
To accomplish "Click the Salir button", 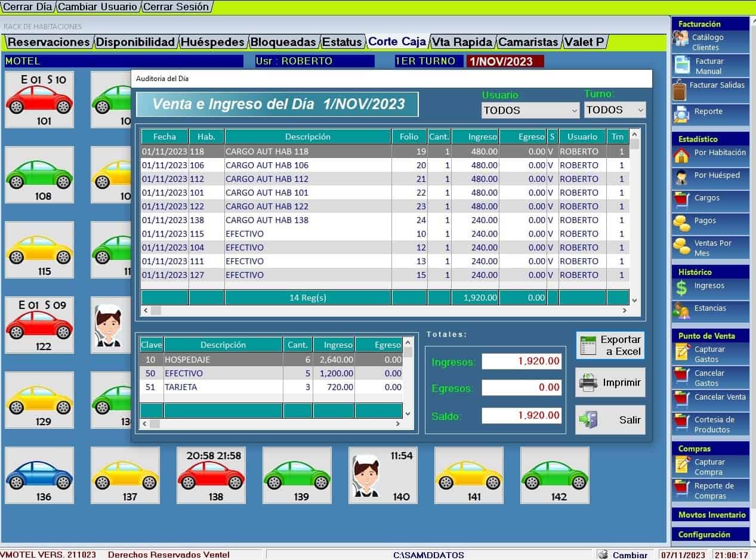I will click(x=610, y=420).
